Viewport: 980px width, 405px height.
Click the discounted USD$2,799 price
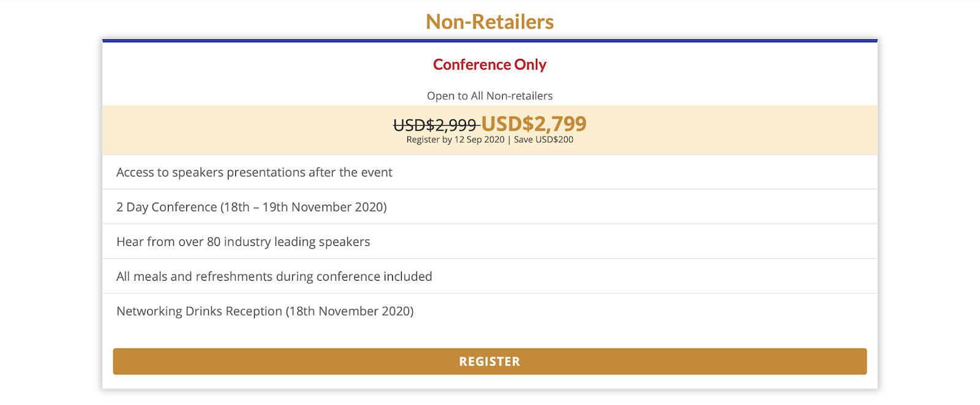coord(533,124)
